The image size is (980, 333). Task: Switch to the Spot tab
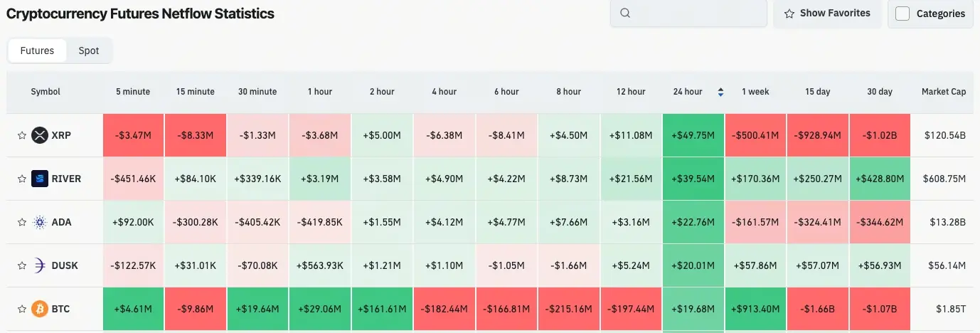click(89, 51)
